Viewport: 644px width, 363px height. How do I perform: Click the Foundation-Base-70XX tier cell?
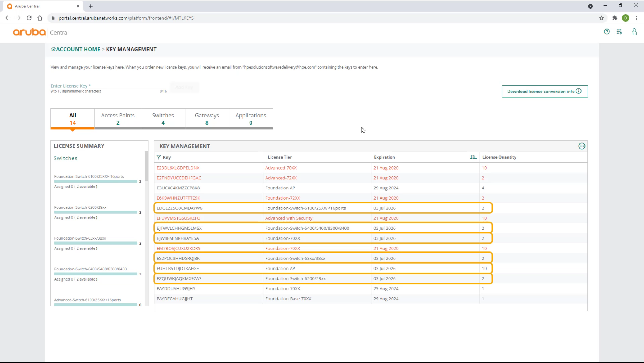288,299
